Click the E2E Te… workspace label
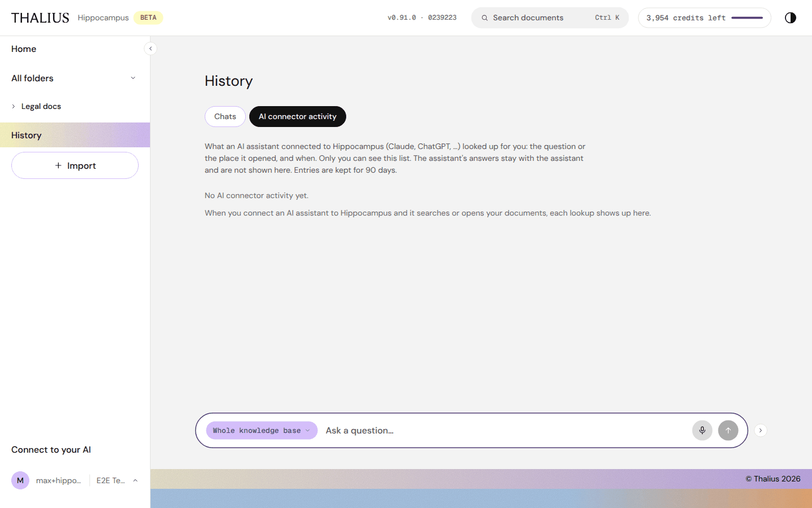 pyautogui.click(x=111, y=480)
